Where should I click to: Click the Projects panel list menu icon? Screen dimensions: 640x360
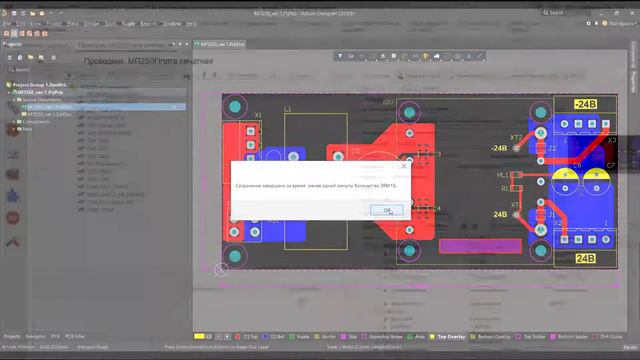[9, 58]
